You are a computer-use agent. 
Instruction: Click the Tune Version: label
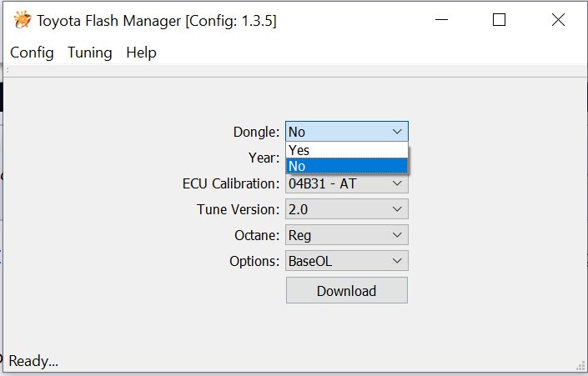239,209
